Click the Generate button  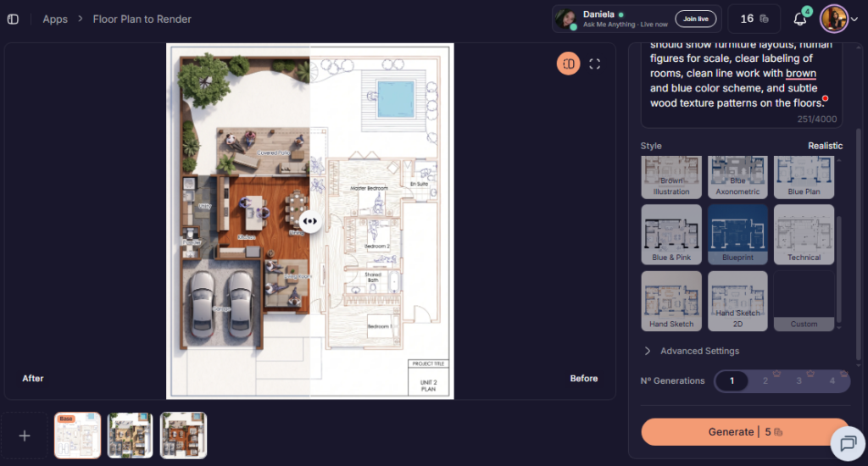[744, 432]
